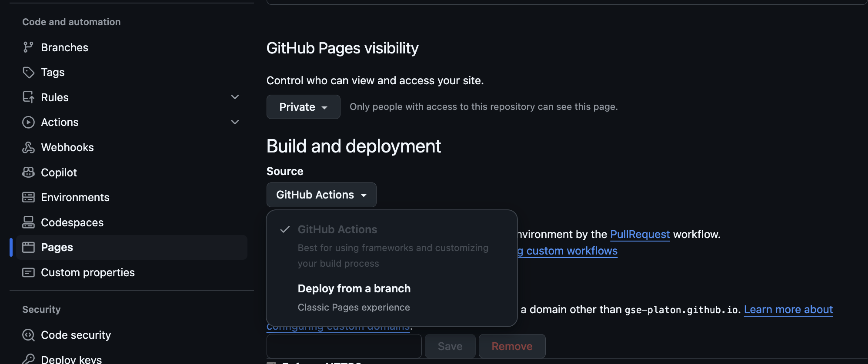Open Tags settings page

pyautogui.click(x=132, y=72)
